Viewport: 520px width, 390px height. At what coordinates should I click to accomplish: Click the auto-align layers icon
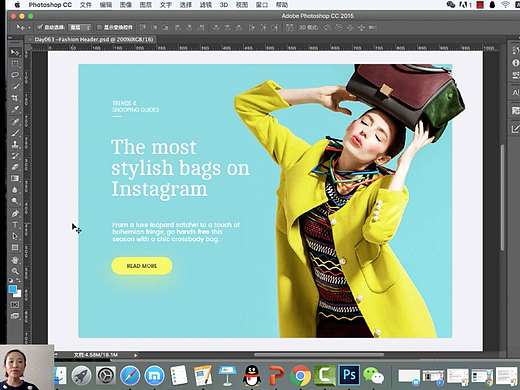pos(289,27)
